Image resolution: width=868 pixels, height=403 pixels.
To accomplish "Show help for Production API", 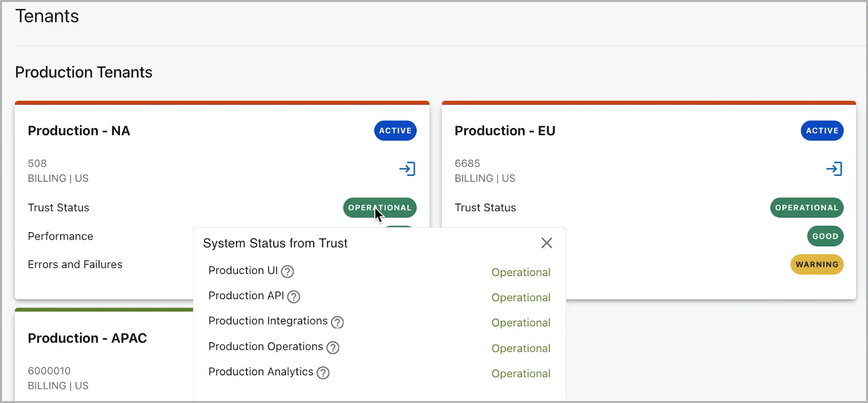I will tap(293, 297).
